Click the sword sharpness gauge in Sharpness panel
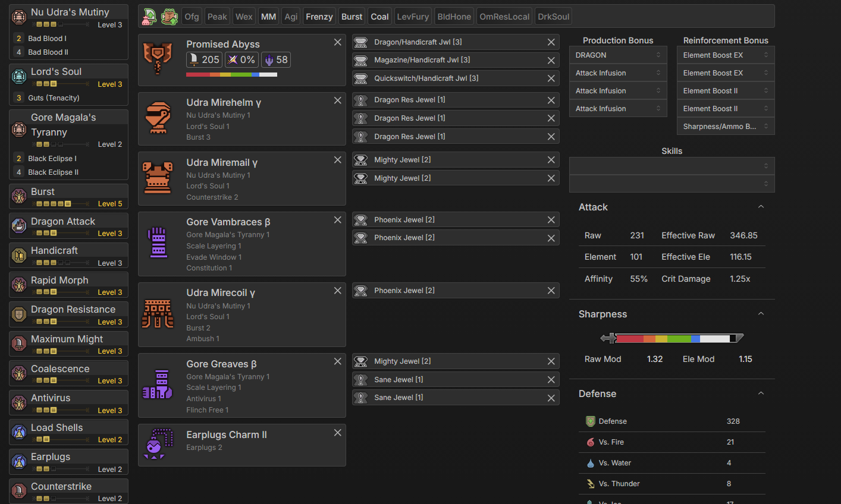This screenshot has height=504, width=841. point(672,338)
